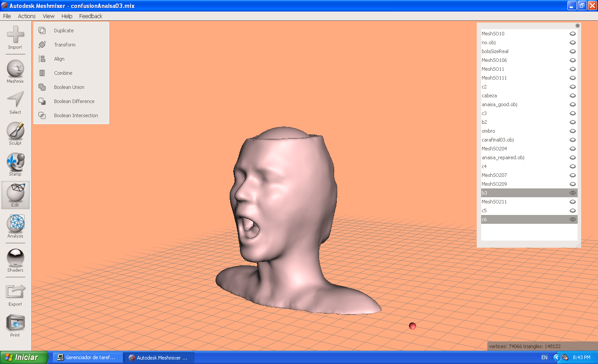598x364 pixels.
Task: Open the File menu
Action: [x=7, y=16]
